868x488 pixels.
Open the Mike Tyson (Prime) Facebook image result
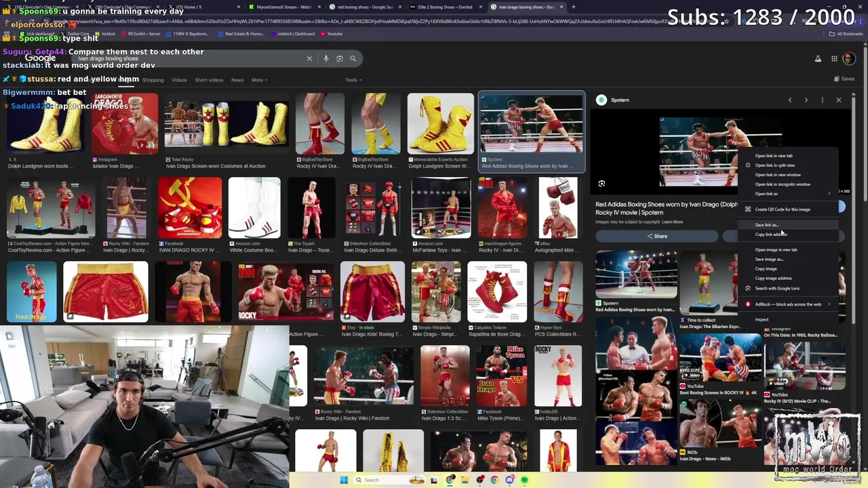point(501,383)
